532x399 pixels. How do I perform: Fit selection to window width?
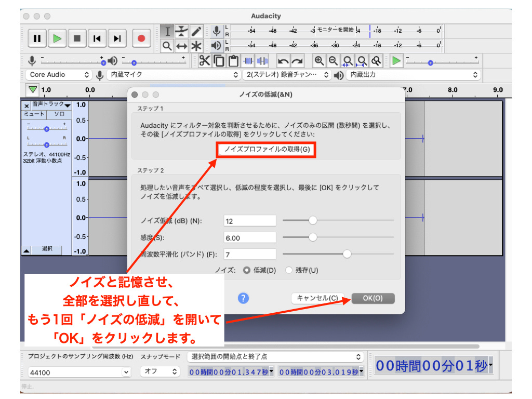348,61
